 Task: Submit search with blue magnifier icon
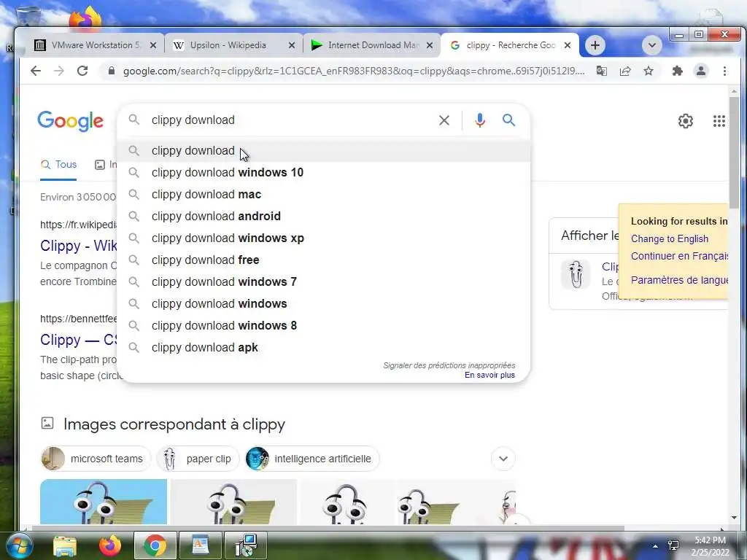(508, 120)
